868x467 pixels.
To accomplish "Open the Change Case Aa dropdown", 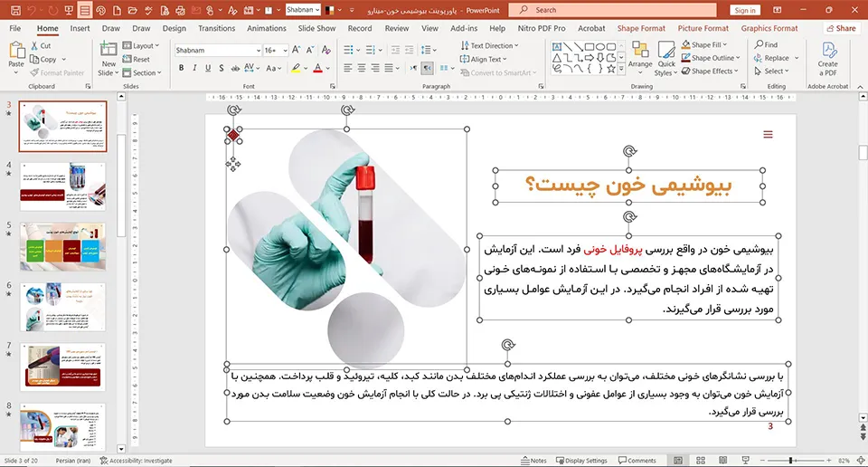I will [273, 68].
